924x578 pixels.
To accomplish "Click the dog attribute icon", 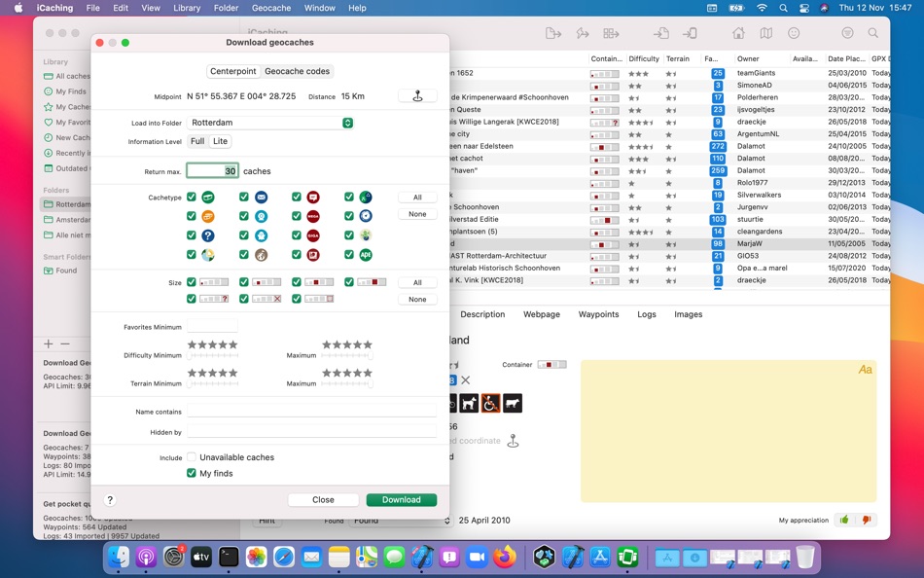I will [x=470, y=403].
